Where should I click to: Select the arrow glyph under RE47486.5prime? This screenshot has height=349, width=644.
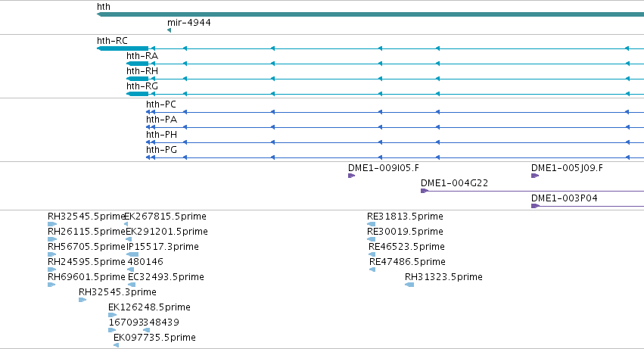click(372, 270)
